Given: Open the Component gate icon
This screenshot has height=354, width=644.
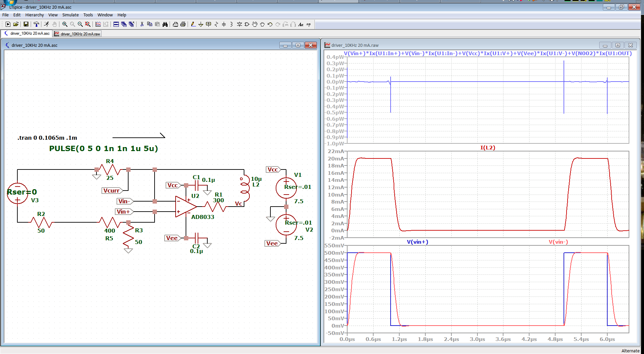Looking at the screenshot, I should (x=247, y=24).
